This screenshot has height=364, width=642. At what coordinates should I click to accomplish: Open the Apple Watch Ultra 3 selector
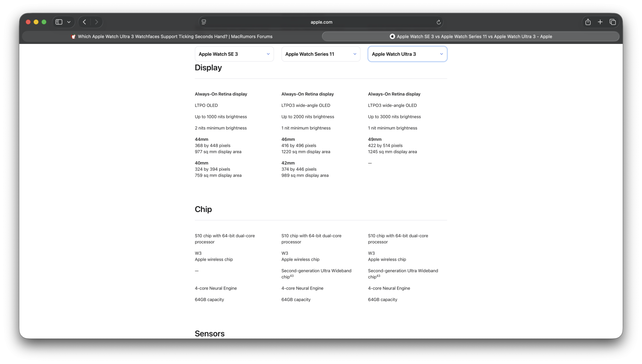pos(407,54)
